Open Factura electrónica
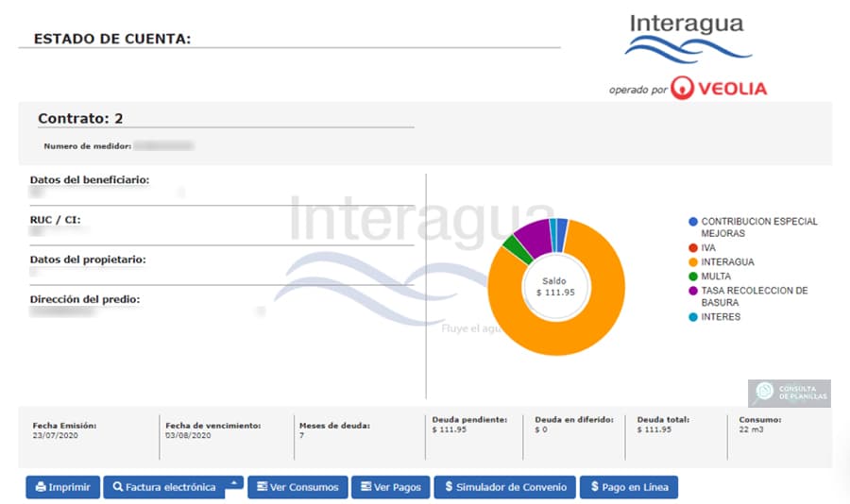This screenshot has height=504, width=850. [x=164, y=487]
